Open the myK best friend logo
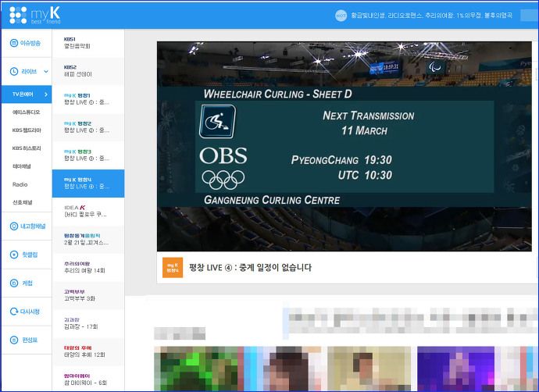The height and width of the screenshot is (392, 539). tap(35, 15)
